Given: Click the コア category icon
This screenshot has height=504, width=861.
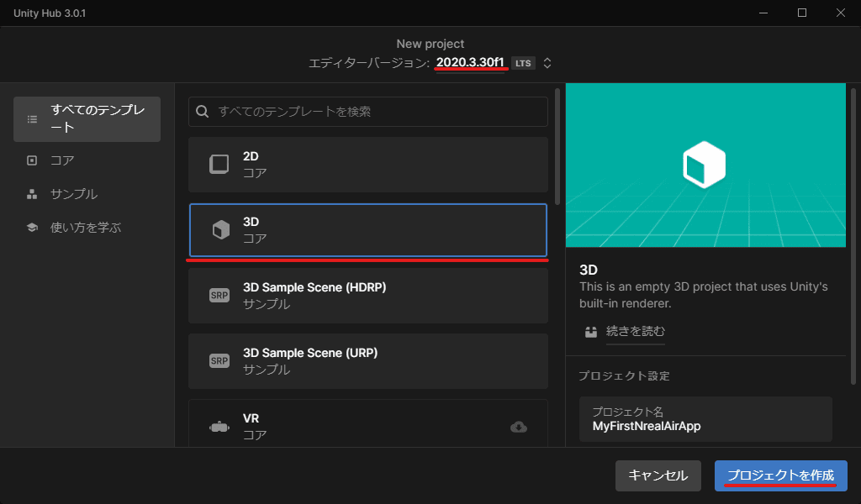Looking at the screenshot, I should pos(32,160).
